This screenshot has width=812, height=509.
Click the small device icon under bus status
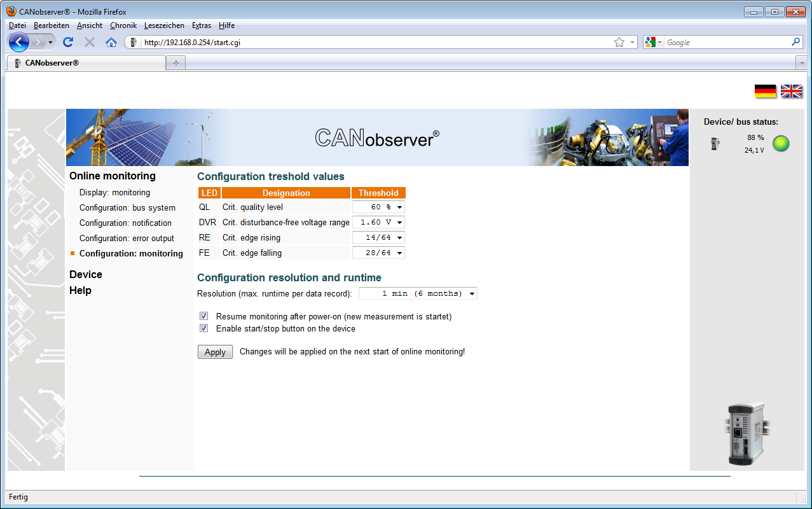pos(715,144)
